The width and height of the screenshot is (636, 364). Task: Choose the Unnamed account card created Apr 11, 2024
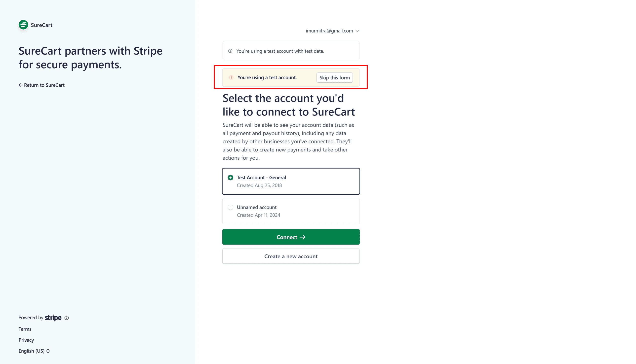pyautogui.click(x=291, y=211)
